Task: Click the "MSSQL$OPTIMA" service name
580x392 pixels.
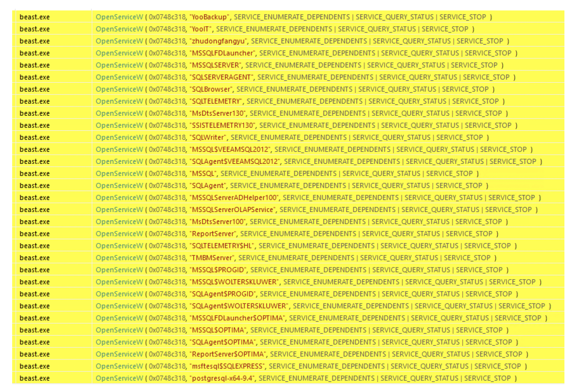Action: tap(218, 330)
